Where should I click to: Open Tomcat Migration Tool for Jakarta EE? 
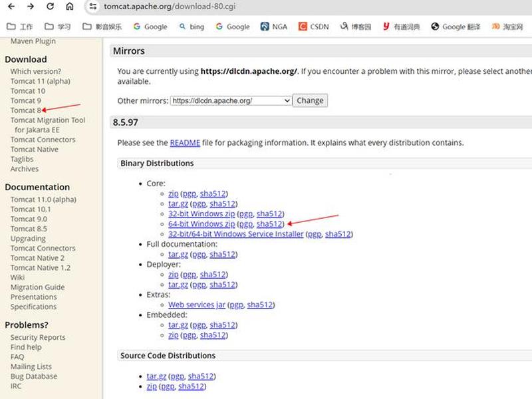point(47,125)
